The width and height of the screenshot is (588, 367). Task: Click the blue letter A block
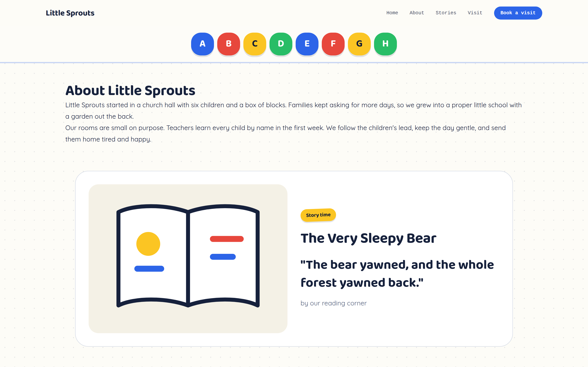tap(202, 44)
